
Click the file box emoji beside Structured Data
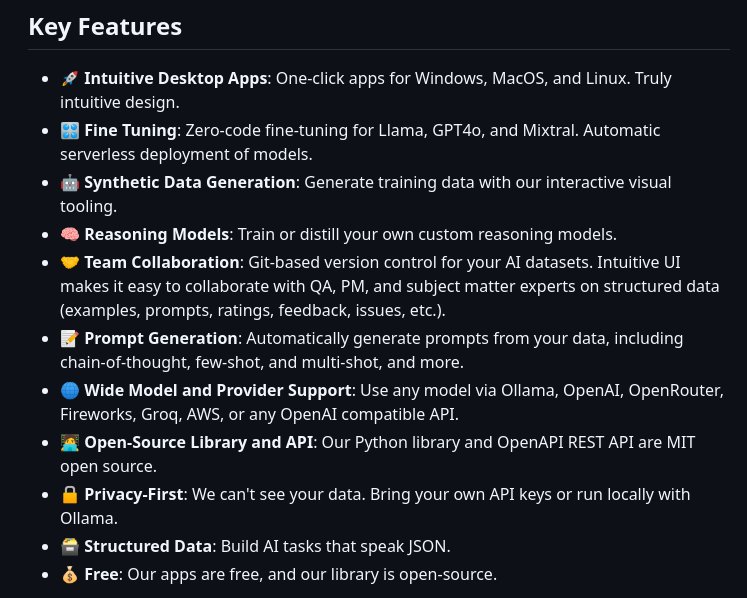click(70, 546)
